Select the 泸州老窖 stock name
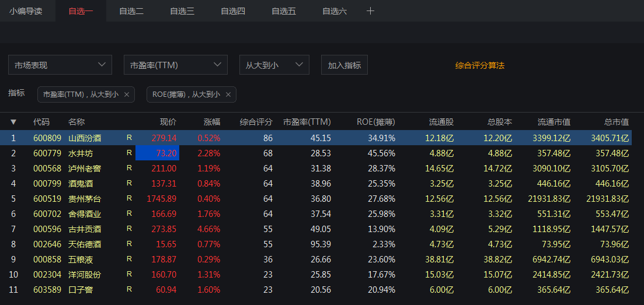The height and width of the screenshot is (305, 644). click(85, 169)
